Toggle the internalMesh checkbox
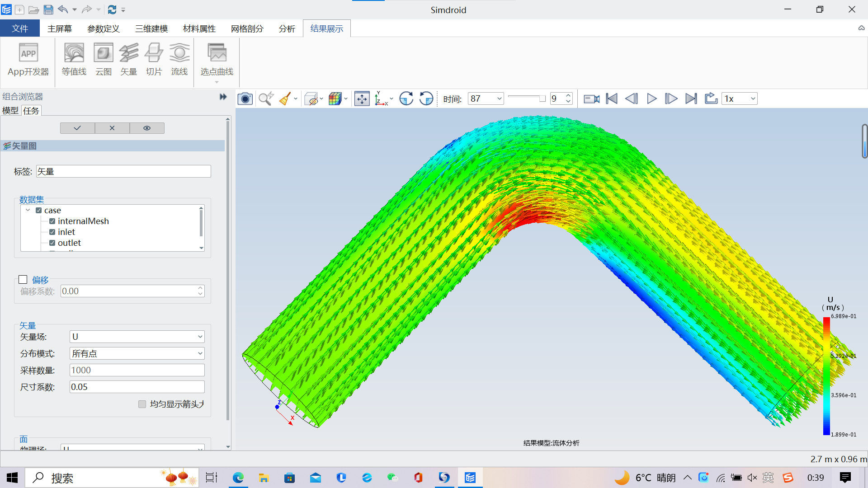This screenshot has height=488, width=868. (x=52, y=221)
